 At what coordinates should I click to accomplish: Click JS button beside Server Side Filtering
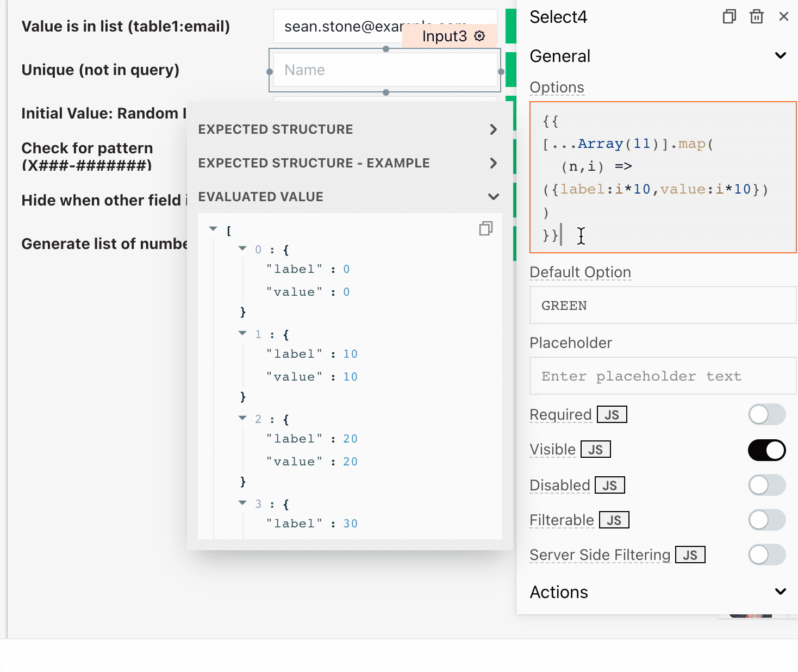(690, 555)
